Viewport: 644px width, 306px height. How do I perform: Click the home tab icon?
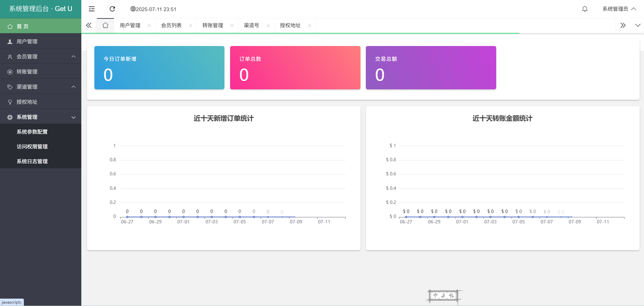coord(105,26)
